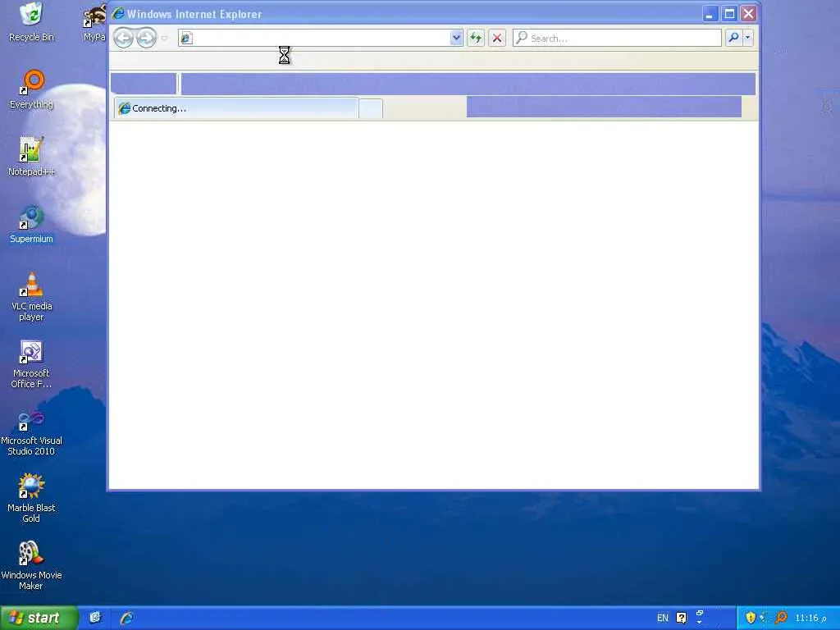Open the recent pages dropdown beside the Forward button
This screenshot has height=630, width=840.
point(164,38)
